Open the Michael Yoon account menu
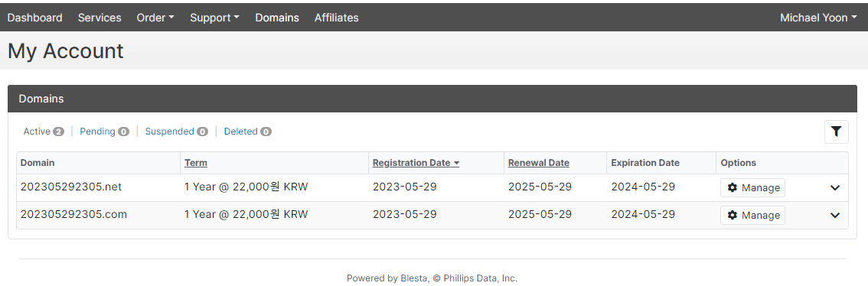The width and height of the screenshot is (868, 286). 818,18
